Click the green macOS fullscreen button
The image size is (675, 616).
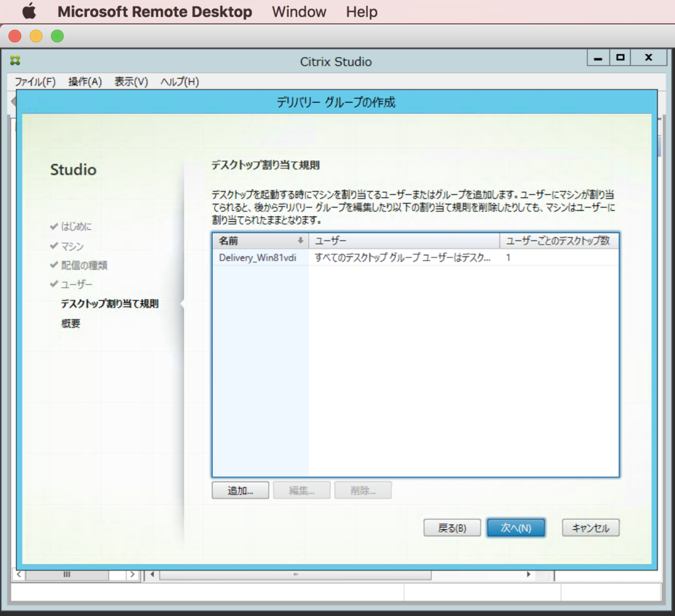point(57,36)
